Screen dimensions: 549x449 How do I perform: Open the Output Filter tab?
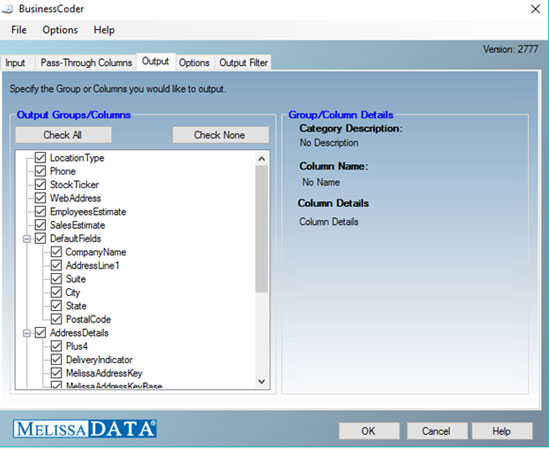(x=243, y=63)
